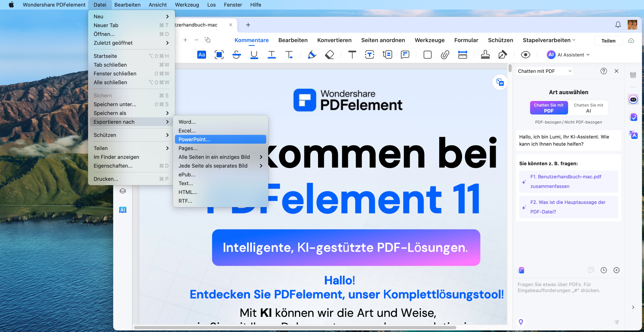Click the translate icon in right sidebar

pos(633,134)
